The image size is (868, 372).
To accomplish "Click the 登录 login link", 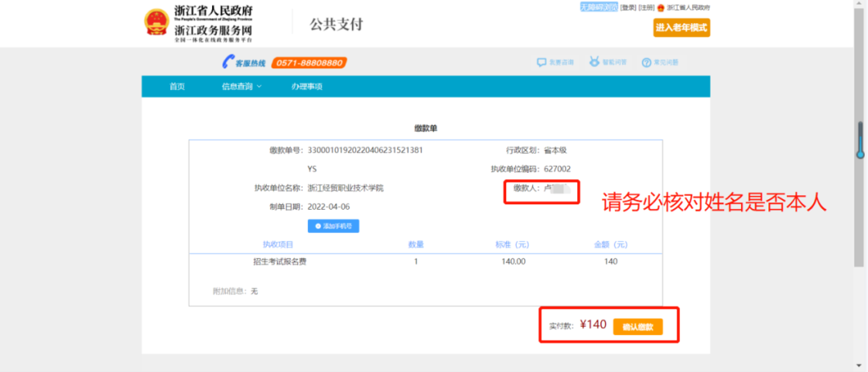I will [628, 8].
